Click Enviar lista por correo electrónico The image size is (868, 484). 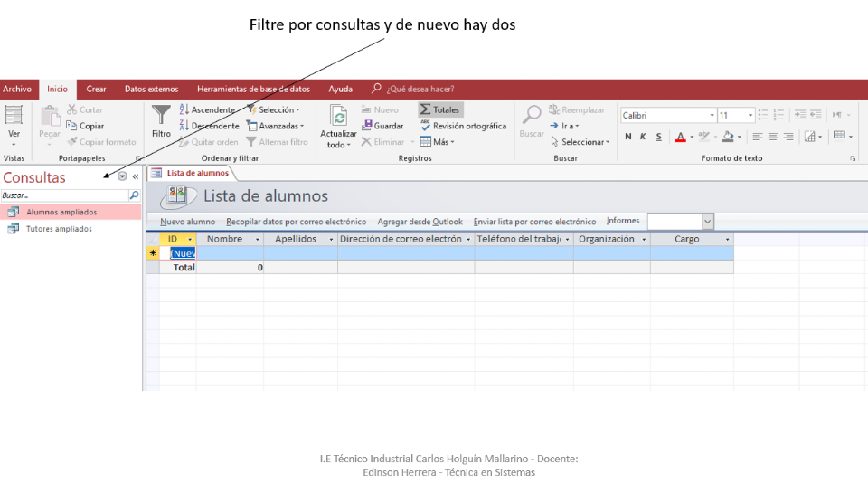[534, 222]
